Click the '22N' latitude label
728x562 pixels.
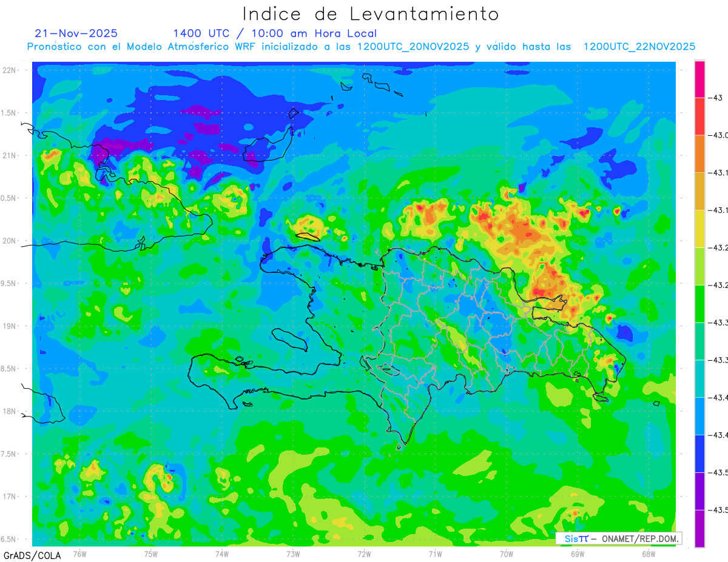click(9, 70)
